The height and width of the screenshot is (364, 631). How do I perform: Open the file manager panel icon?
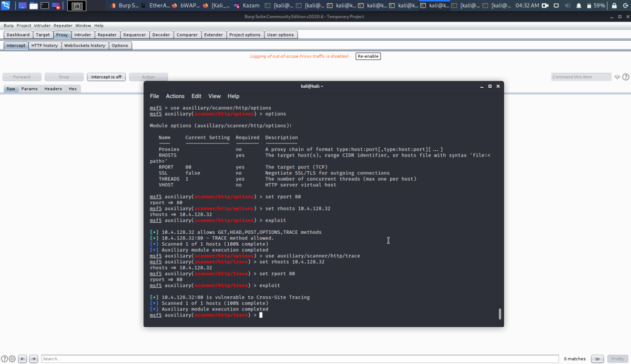34,6
